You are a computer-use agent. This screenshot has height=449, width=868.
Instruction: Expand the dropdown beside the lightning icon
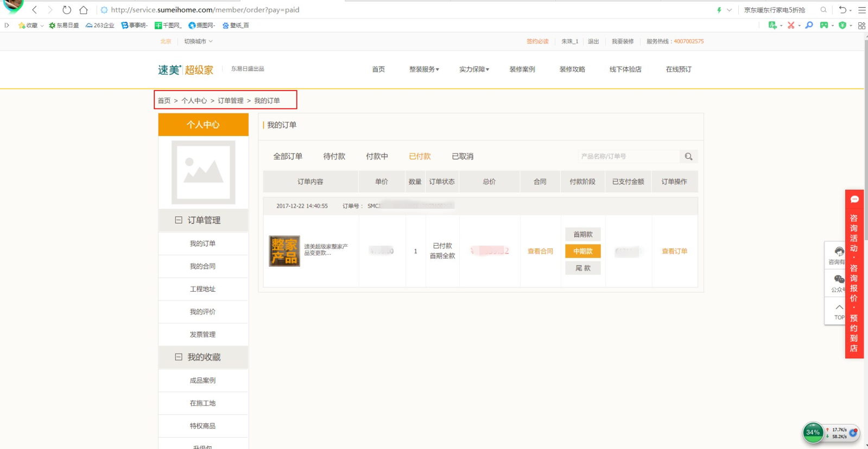click(729, 10)
